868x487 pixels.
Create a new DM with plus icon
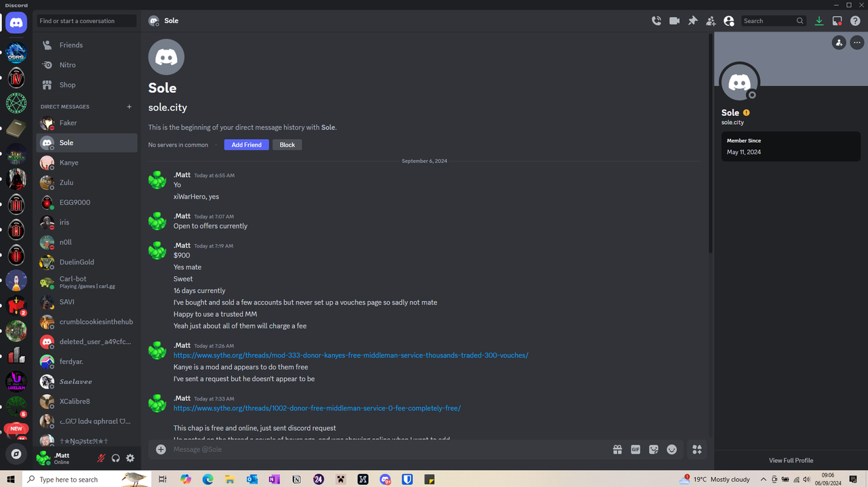tap(129, 106)
